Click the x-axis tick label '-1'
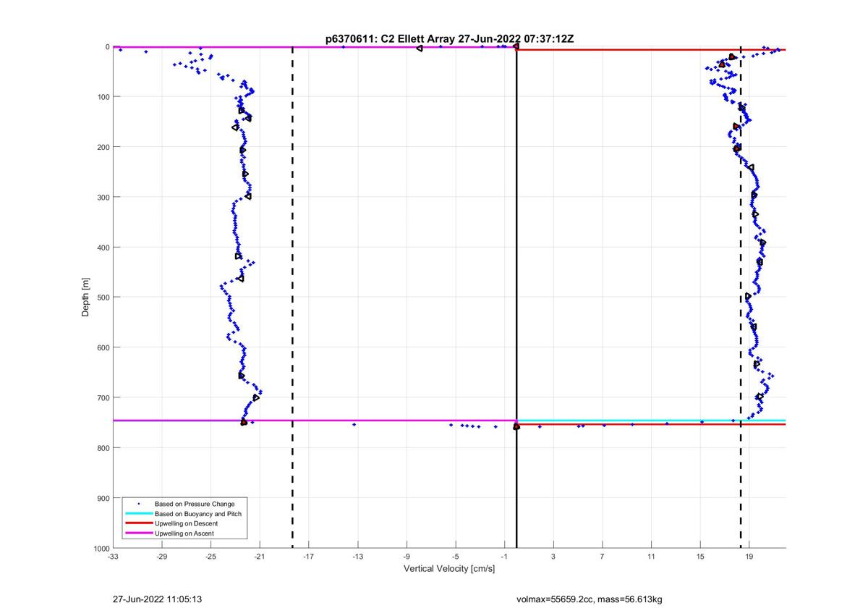This screenshot has height=616, width=868. (504, 557)
